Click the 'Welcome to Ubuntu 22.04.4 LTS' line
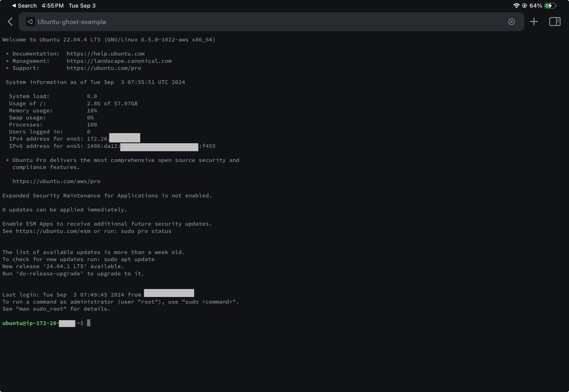The width and height of the screenshot is (569, 392). click(109, 40)
